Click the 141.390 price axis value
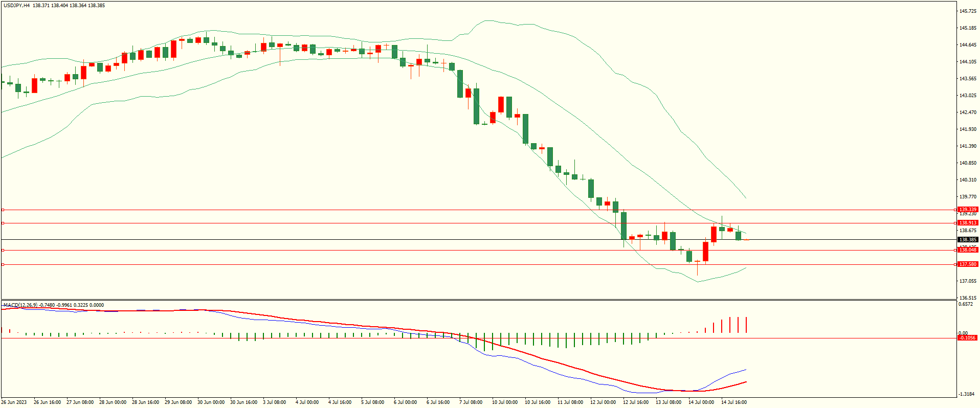The height and width of the screenshot is (408, 980). pyautogui.click(x=968, y=146)
